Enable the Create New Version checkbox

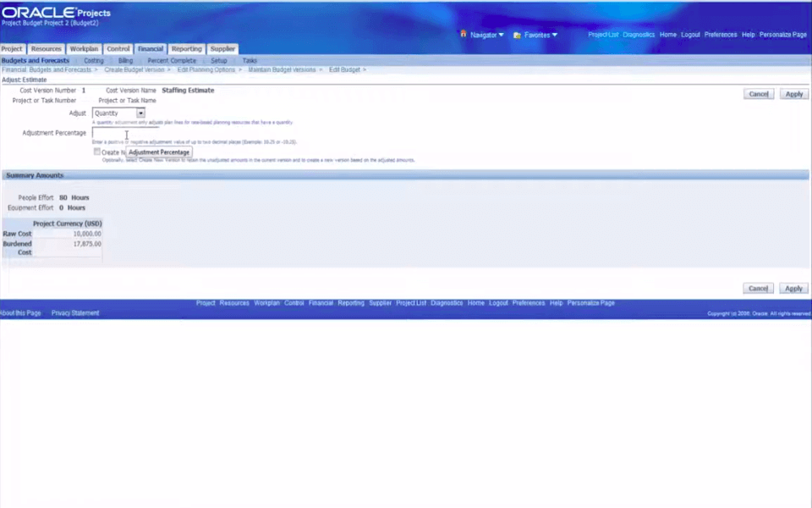click(x=97, y=152)
